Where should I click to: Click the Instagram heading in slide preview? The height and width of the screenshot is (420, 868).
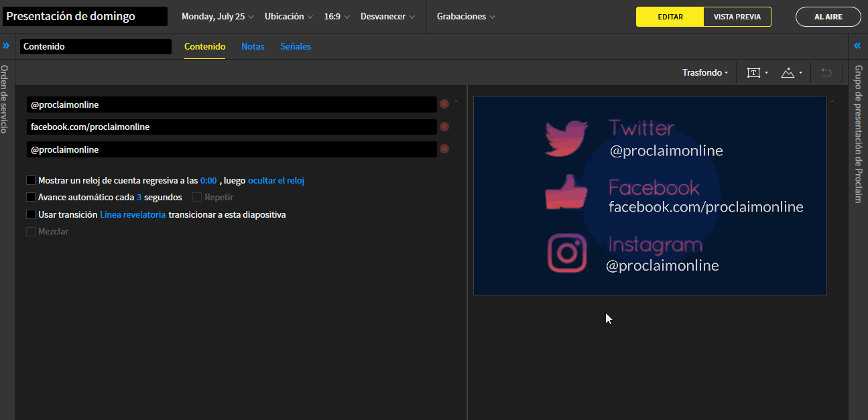click(656, 244)
